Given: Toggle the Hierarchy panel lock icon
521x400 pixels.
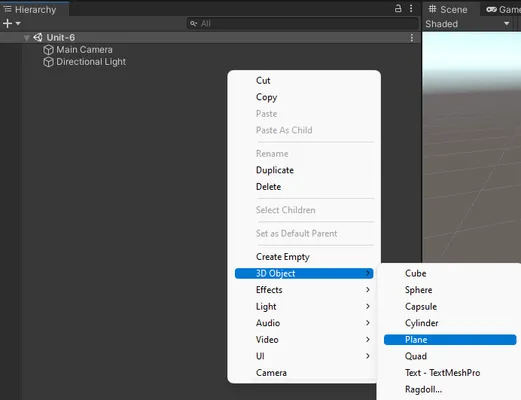Looking at the screenshot, I should [398, 8].
